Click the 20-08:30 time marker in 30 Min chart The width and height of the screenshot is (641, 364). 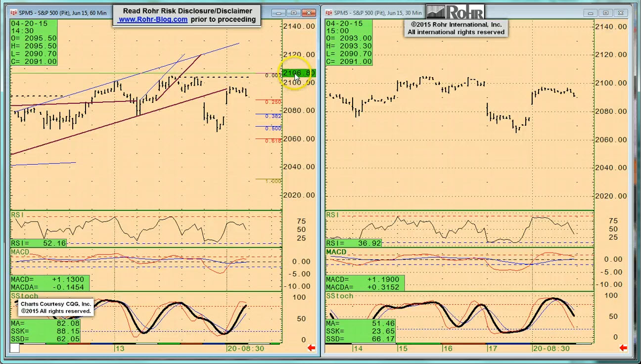click(x=551, y=349)
